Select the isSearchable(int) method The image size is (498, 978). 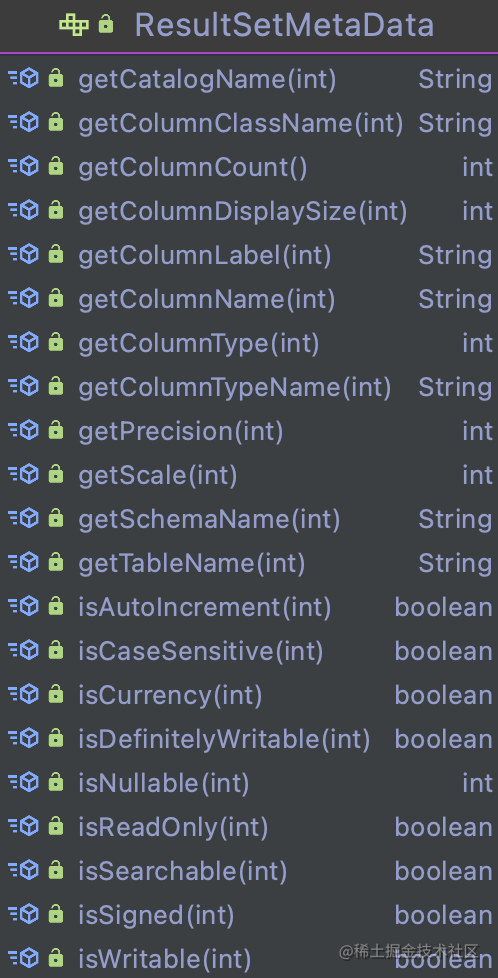click(183, 870)
